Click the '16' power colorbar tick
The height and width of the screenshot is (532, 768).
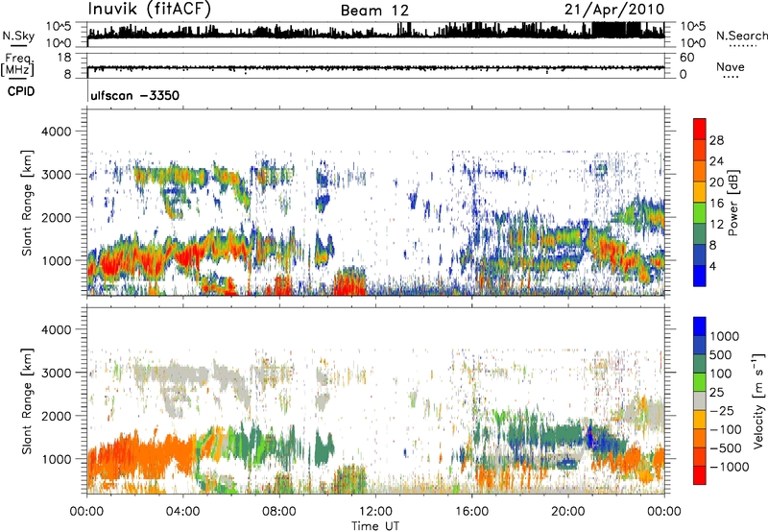click(x=716, y=204)
